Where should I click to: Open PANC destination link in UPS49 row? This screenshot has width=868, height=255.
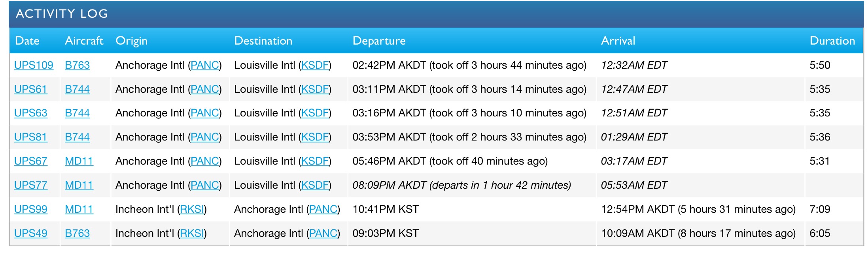pyautogui.click(x=323, y=233)
